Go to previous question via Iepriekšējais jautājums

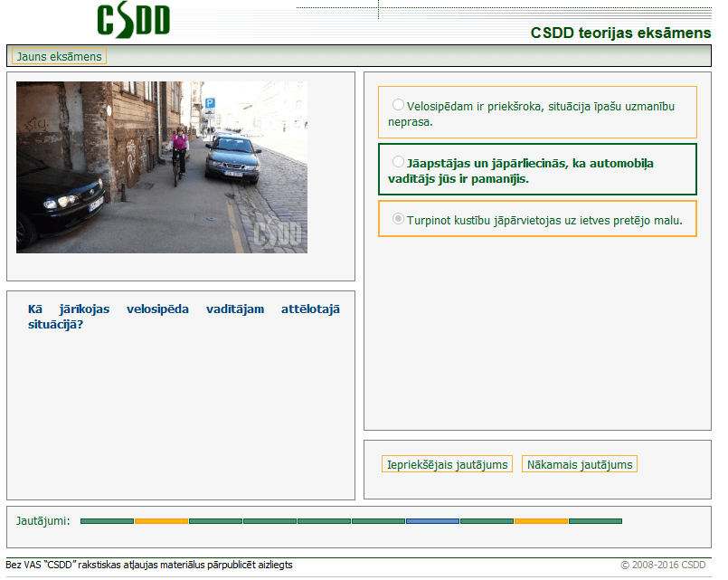tap(447, 464)
